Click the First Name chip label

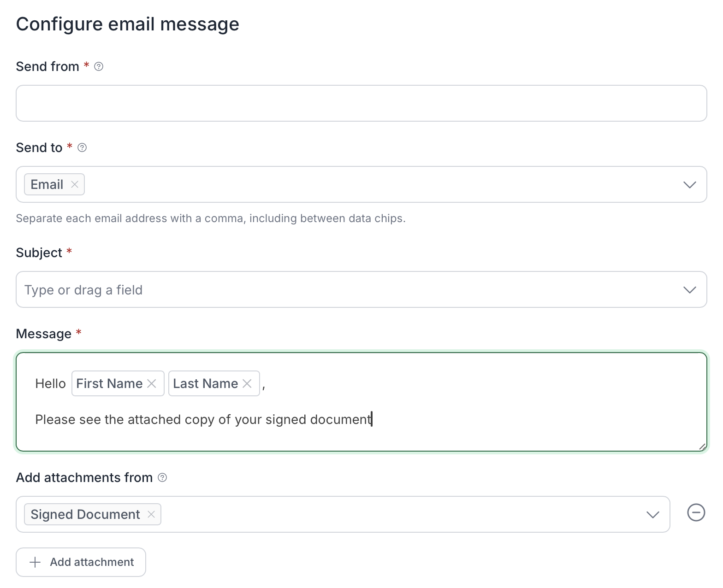click(x=109, y=383)
